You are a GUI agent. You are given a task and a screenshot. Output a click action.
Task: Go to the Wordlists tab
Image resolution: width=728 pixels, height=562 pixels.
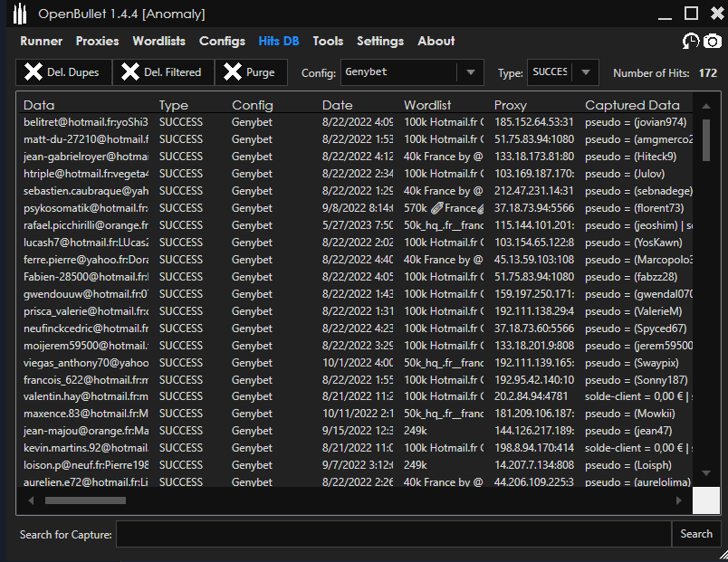pos(158,41)
